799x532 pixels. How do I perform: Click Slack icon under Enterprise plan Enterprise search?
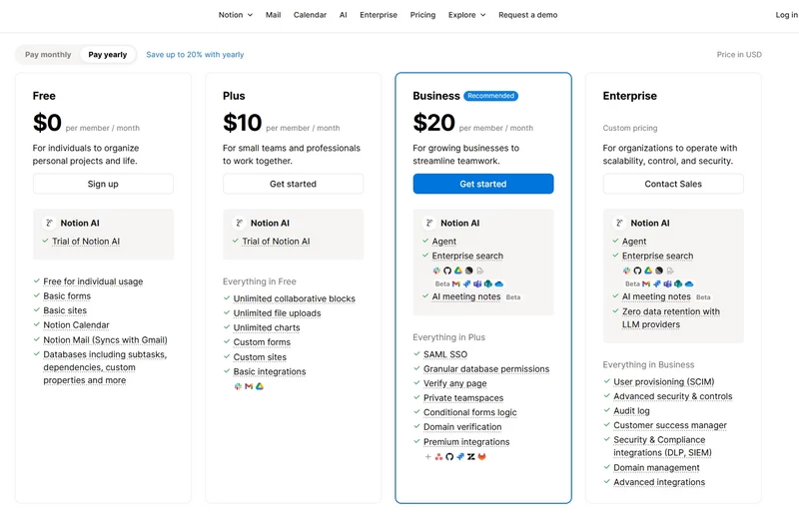tap(627, 270)
